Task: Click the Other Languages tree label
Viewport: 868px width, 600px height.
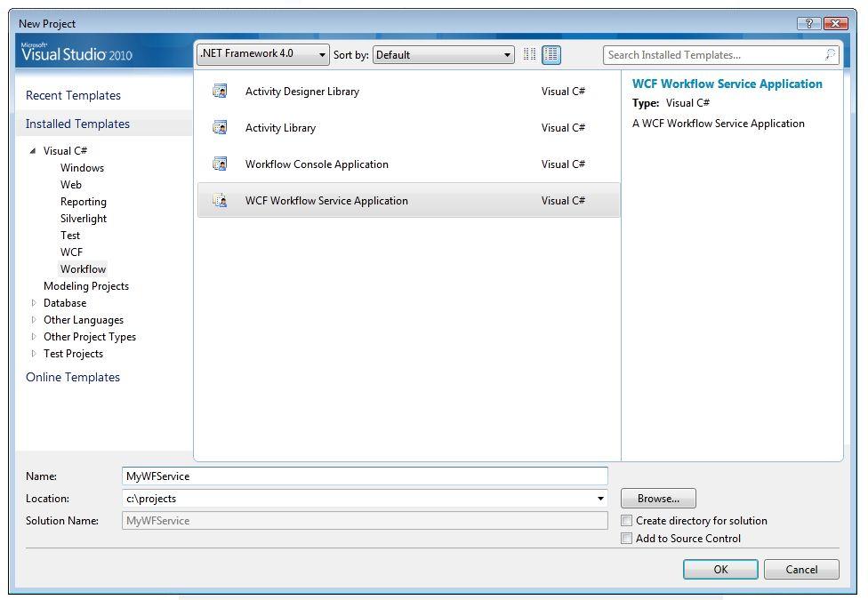Action: 84,320
